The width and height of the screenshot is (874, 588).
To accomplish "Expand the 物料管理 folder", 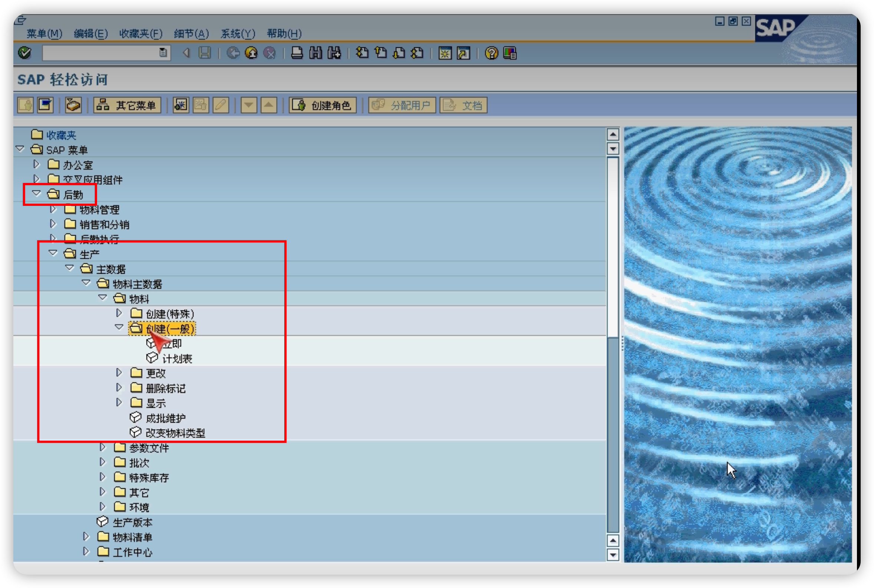I will pyautogui.click(x=53, y=209).
